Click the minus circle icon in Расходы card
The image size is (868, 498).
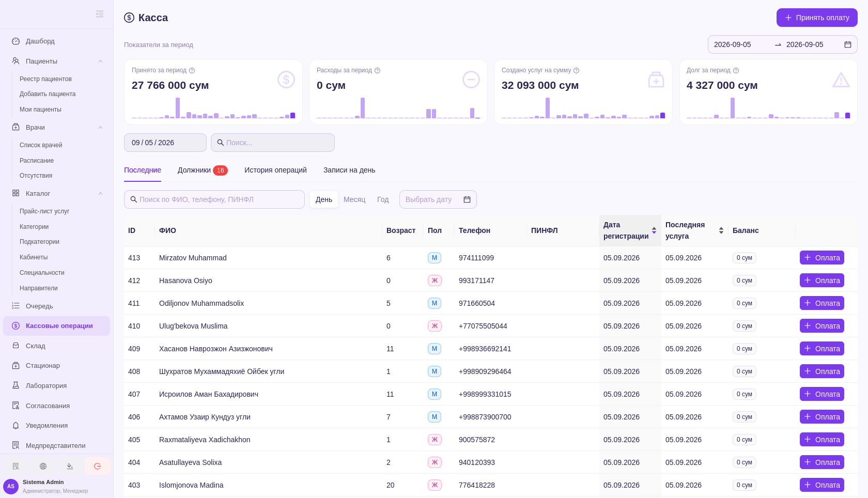point(471,80)
